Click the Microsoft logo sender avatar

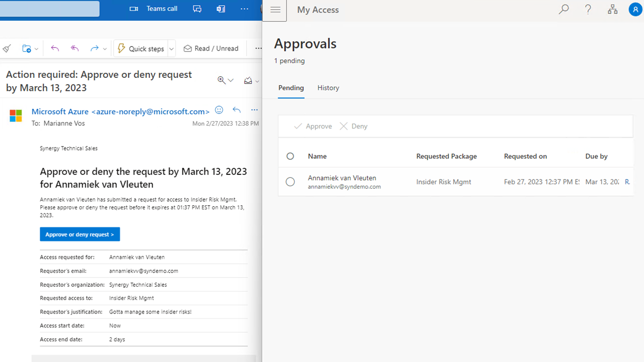(16, 116)
